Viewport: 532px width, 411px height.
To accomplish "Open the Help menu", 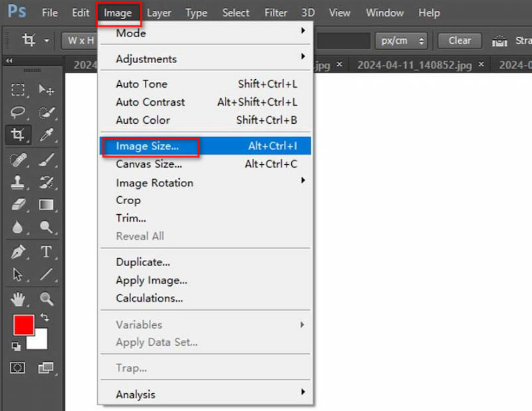I will [x=429, y=13].
